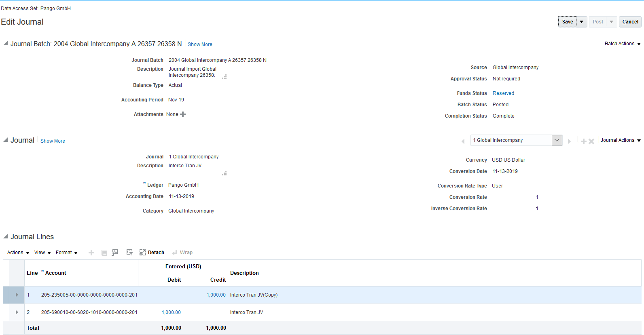
Task: Open the Format menu in Journal Lines
Action: 66,253
